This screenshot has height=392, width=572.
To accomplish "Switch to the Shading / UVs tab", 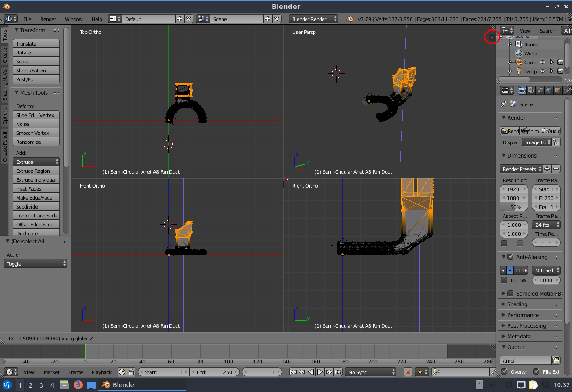I will [5, 84].
